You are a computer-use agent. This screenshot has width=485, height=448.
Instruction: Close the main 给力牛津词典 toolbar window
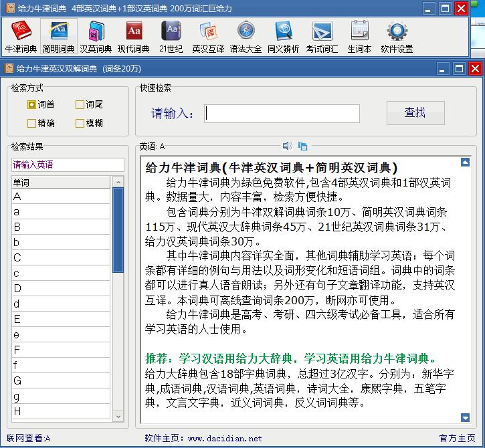461,8
